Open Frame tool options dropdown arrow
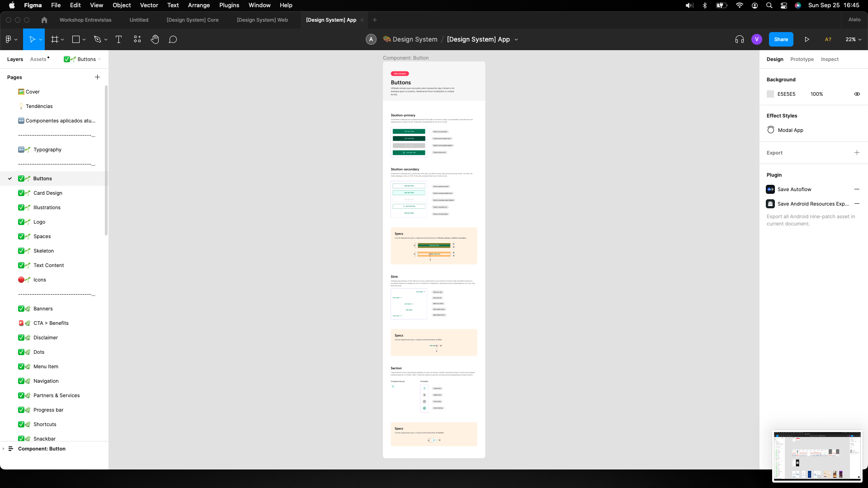The height and width of the screenshot is (488, 868). click(x=62, y=40)
